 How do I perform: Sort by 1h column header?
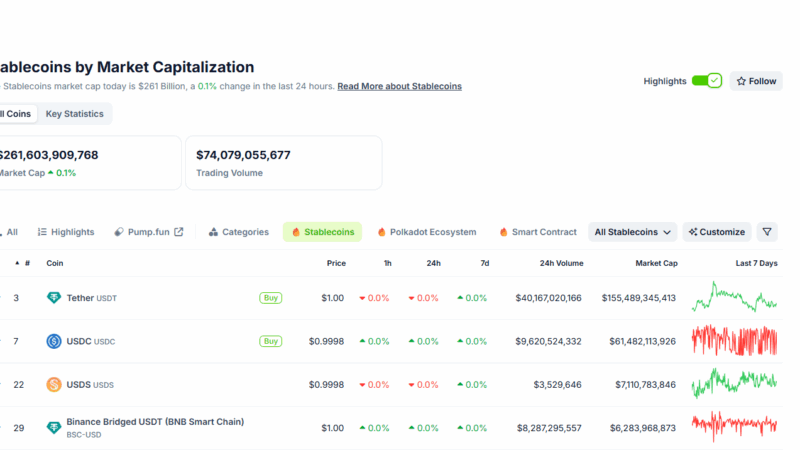388,263
